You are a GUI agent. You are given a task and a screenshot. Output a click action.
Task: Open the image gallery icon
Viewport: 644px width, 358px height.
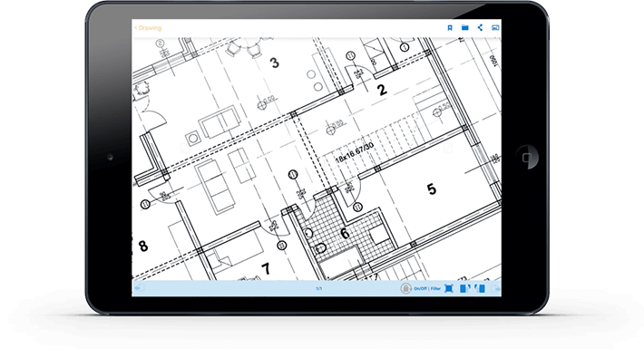click(495, 27)
